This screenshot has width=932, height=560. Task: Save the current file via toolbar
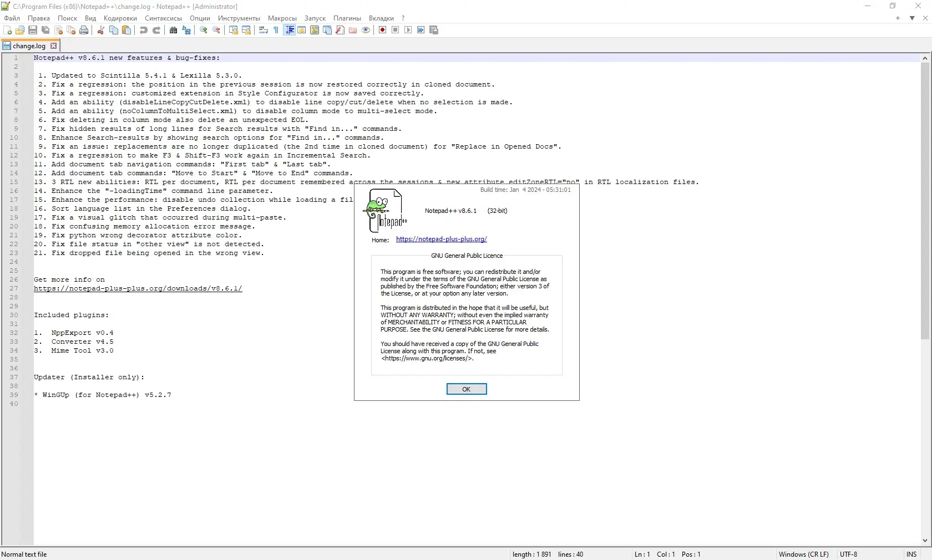(33, 30)
